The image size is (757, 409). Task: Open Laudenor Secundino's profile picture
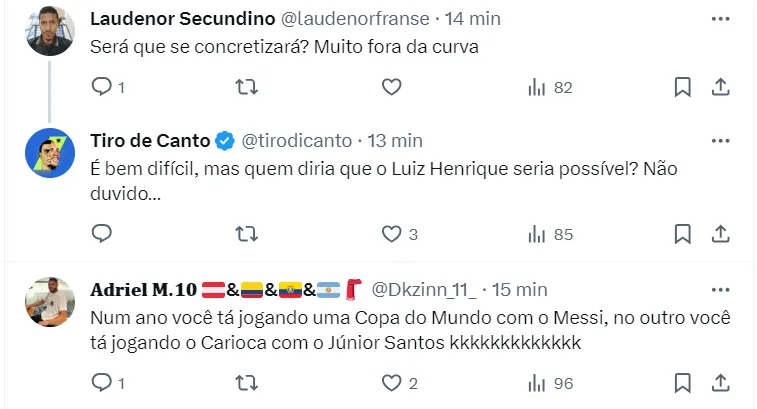(x=49, y=31)
